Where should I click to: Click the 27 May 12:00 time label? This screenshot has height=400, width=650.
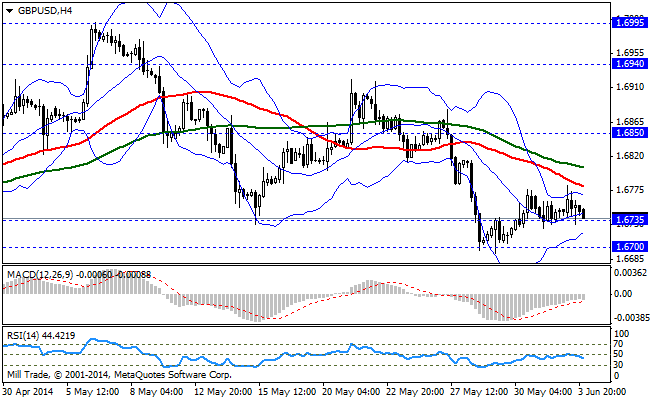click(x=479, y=392)
